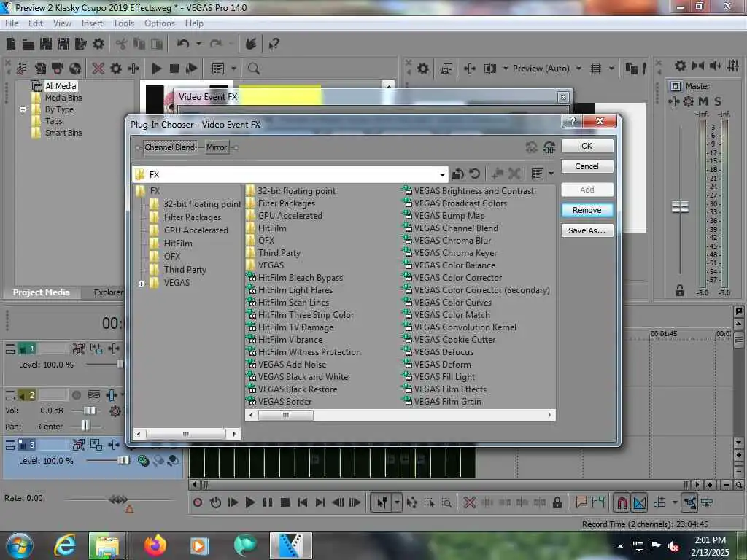This screenshot has height=560, width=747.
Task: Open the Edit menu
Action: 35,23
